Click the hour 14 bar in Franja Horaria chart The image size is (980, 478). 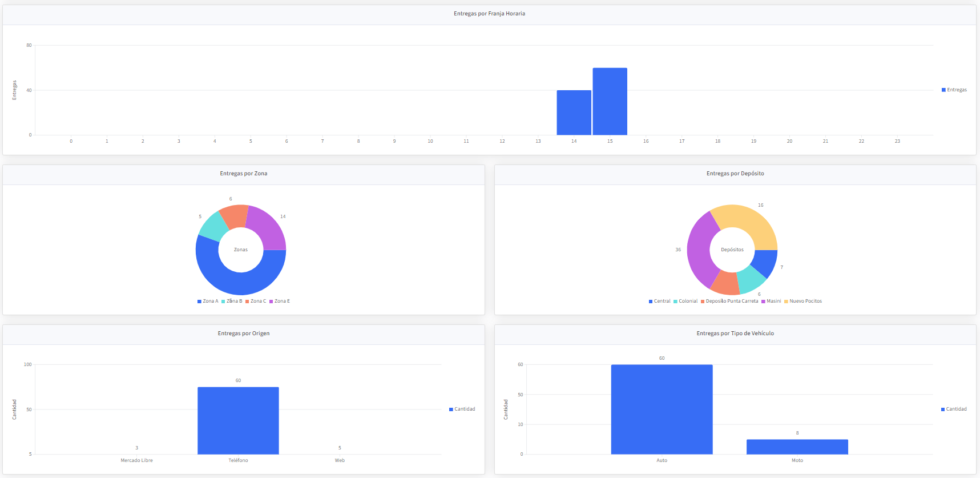(574, 113)
